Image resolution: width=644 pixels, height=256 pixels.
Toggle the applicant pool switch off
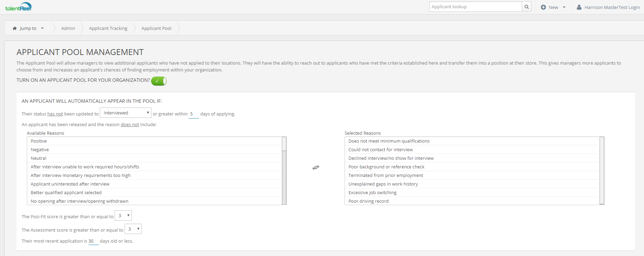click(159, 81)
